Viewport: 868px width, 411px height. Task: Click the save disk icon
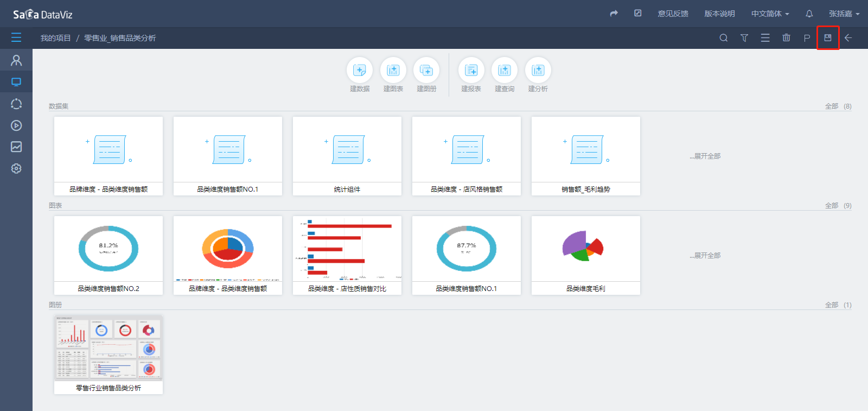point(828,37)
